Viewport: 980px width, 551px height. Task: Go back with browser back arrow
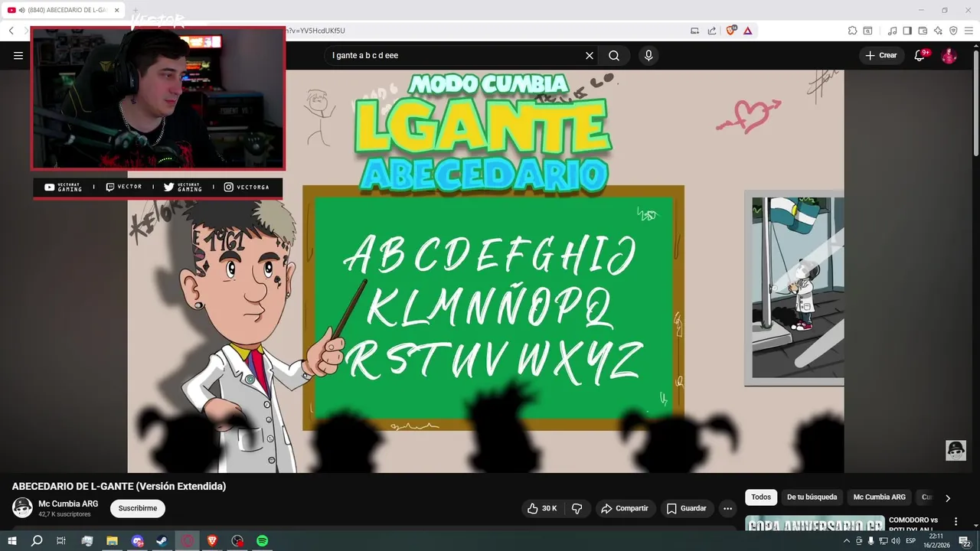[11, 31]
